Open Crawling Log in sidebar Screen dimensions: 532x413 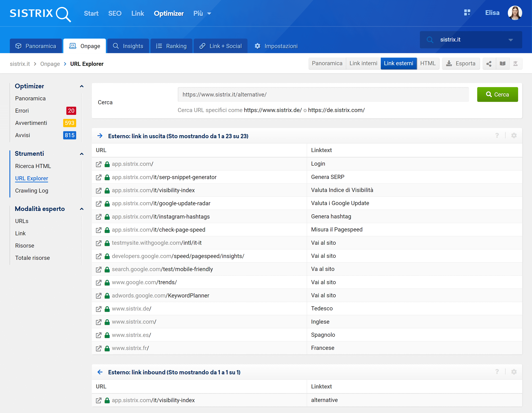[x=32, y=191]
